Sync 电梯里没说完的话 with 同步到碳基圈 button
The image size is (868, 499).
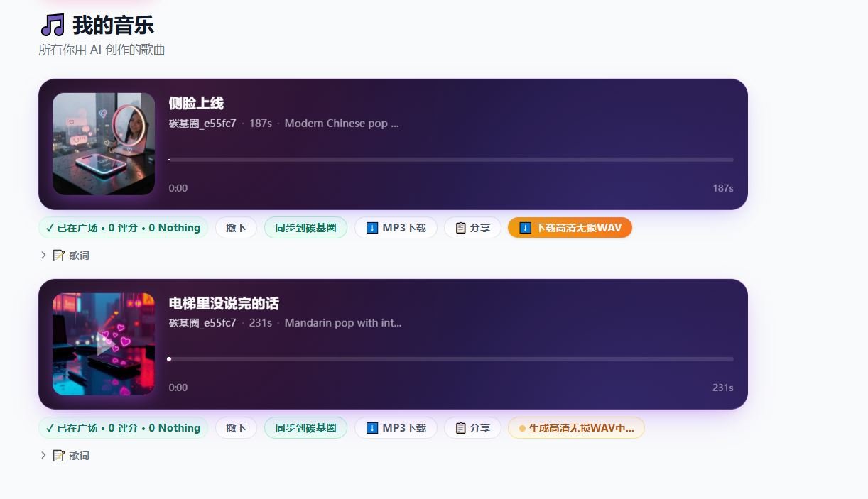pyautogui.click(x=305, y=428)
